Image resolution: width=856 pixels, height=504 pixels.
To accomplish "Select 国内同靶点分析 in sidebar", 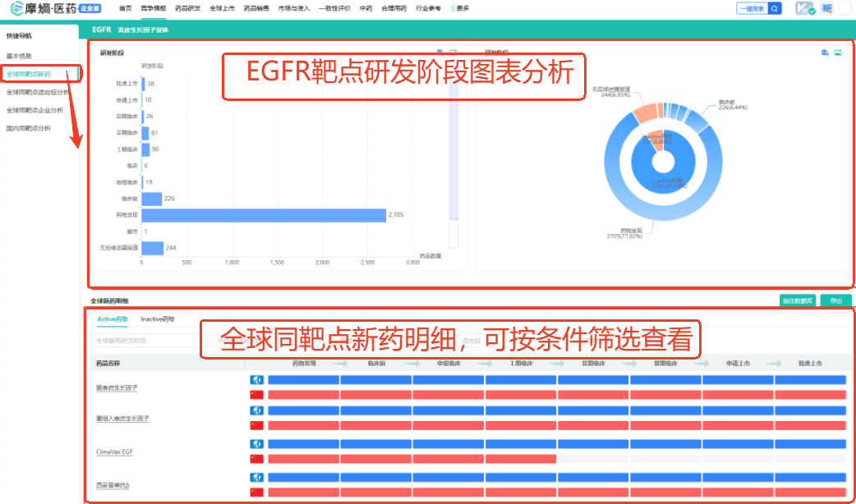I will click(x=29, y=128).
